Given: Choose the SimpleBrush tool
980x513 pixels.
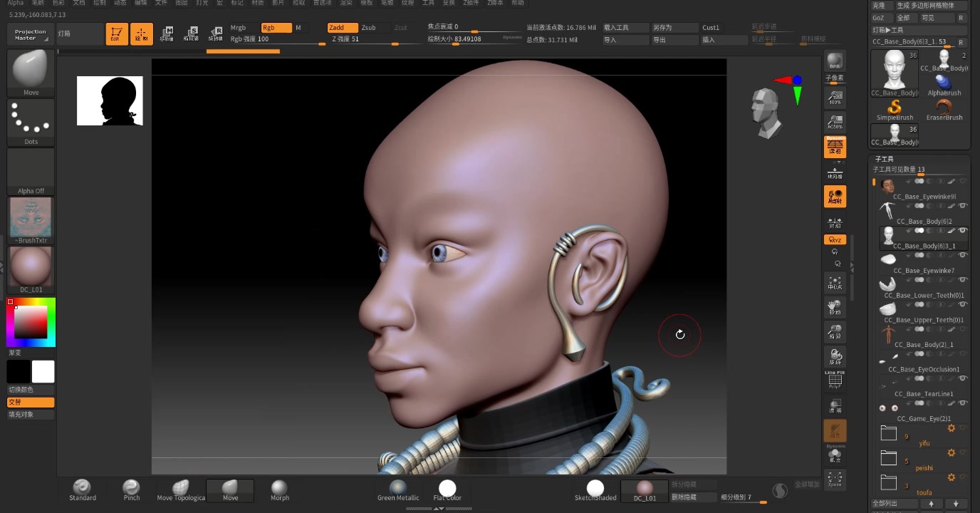Looking at the screenshot, I should coord(895,110).
